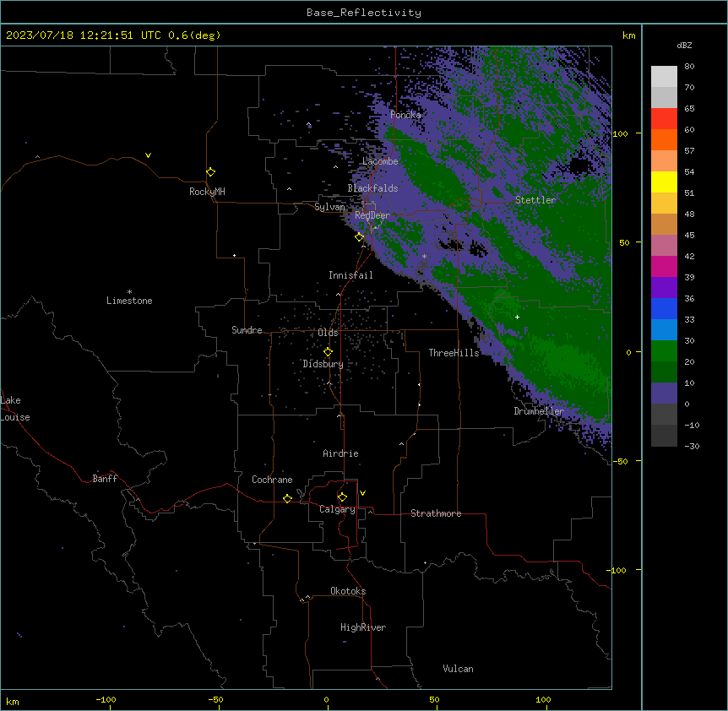Image resolution: width=728 pixels, height=711 pixels.
Task: Click the Stettler city label
Action: click(535, 200)
